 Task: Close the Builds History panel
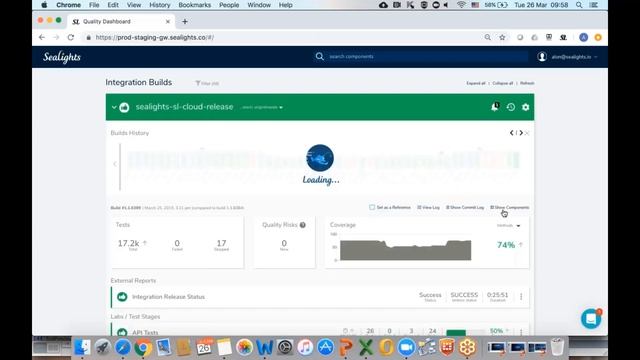point(527,133)
